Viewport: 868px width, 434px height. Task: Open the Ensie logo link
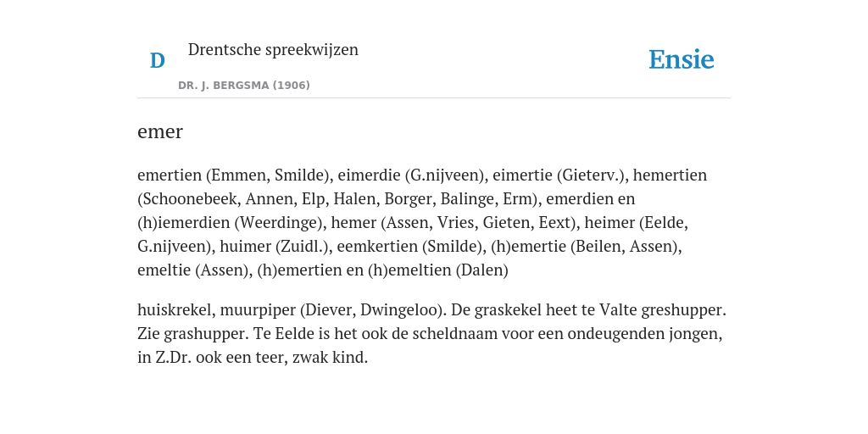[682, 60]
